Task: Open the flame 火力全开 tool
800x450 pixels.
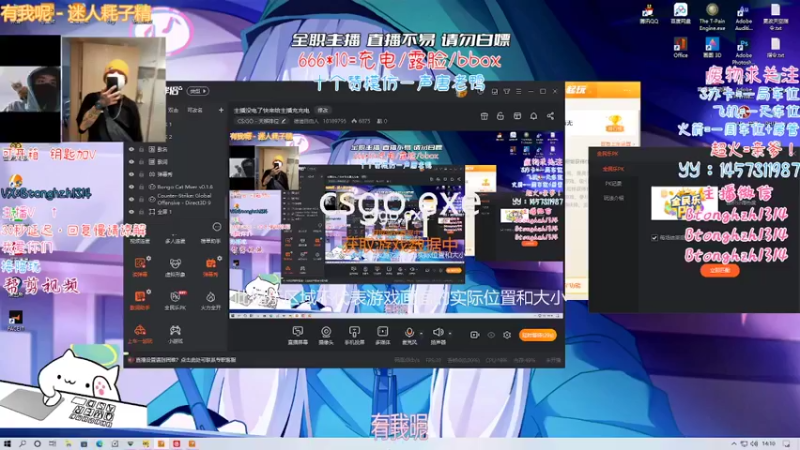Action: pyautogui.click(x=210, y=301)
